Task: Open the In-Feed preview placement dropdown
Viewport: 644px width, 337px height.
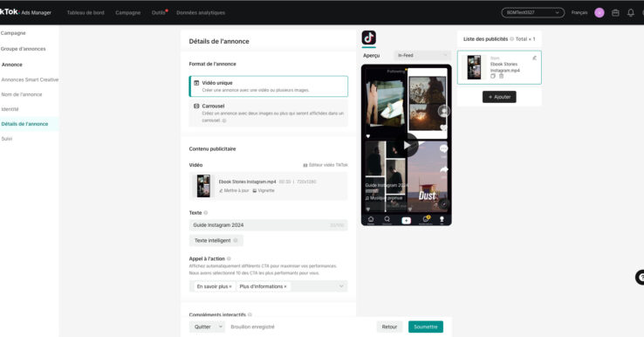Action: [422, 56]
